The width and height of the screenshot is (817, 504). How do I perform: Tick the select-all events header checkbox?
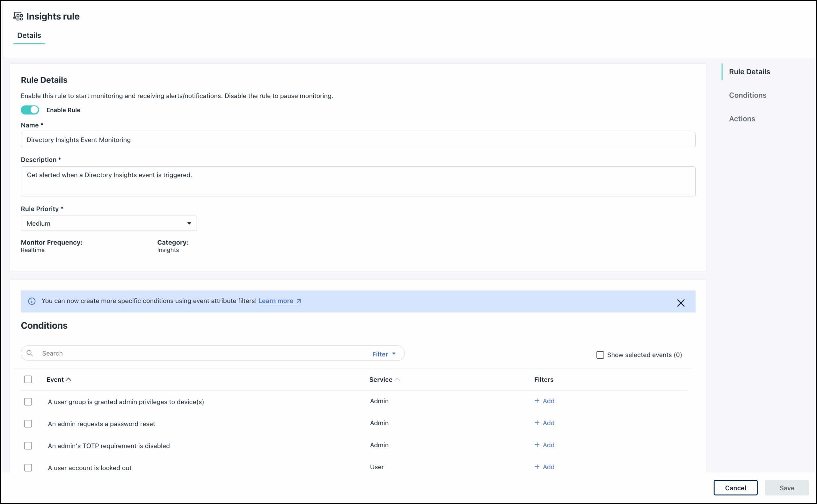28,379
